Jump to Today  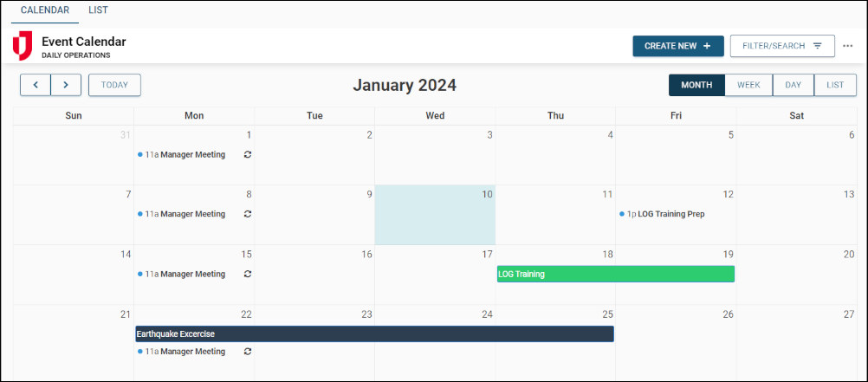114,85
